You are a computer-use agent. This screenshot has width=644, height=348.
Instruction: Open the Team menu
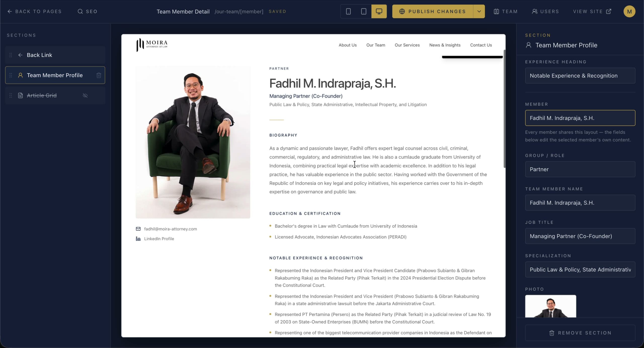pos(505,11)
